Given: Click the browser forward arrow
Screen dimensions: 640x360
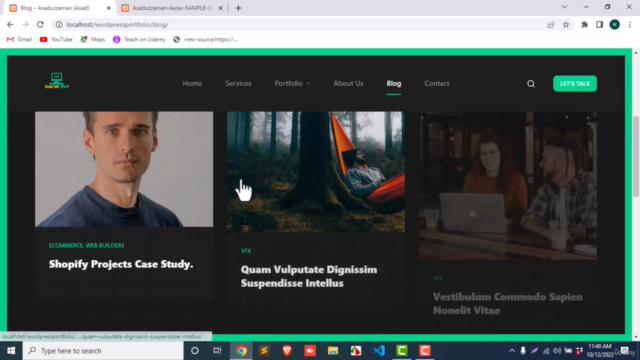Looking at the screenshot, I should (x=25, y=24).
